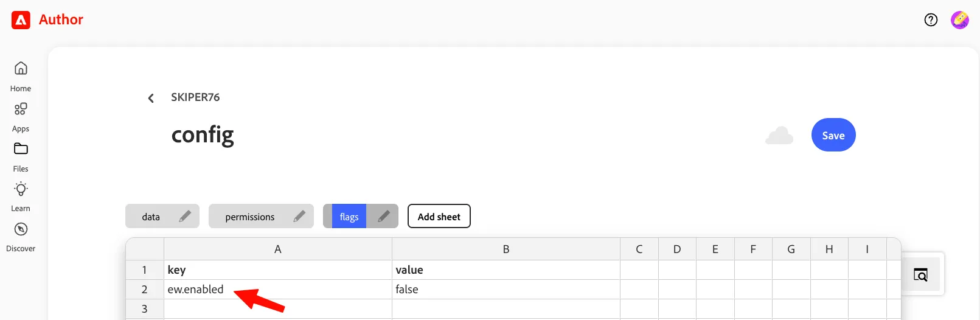This screenshot has height=320, width=980.
Task: Switch to the permissions sheet tab
Action: point(249,217)
